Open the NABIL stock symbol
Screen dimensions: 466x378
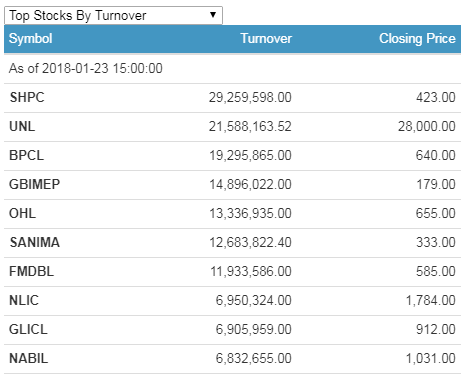[29, 358]
